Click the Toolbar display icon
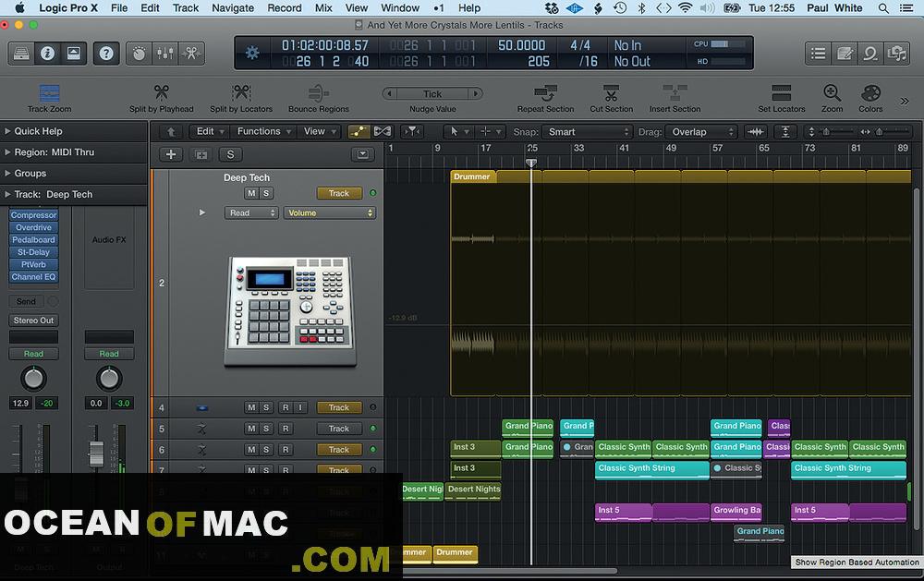 74,54
